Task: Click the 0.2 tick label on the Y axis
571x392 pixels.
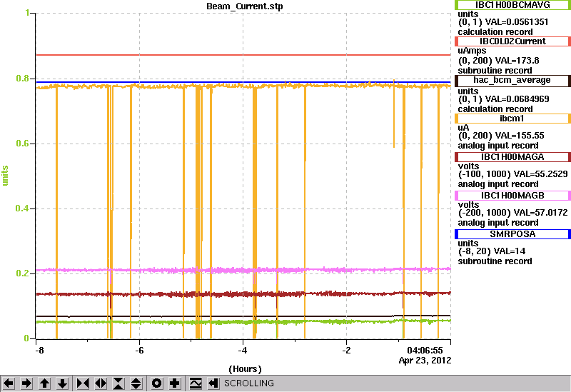Action: point(23,273)
